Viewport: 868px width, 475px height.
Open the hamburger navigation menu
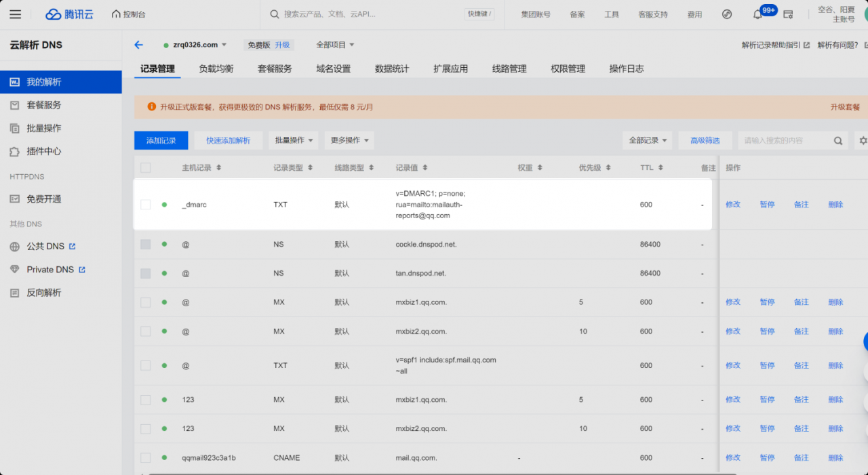point(15,14)
